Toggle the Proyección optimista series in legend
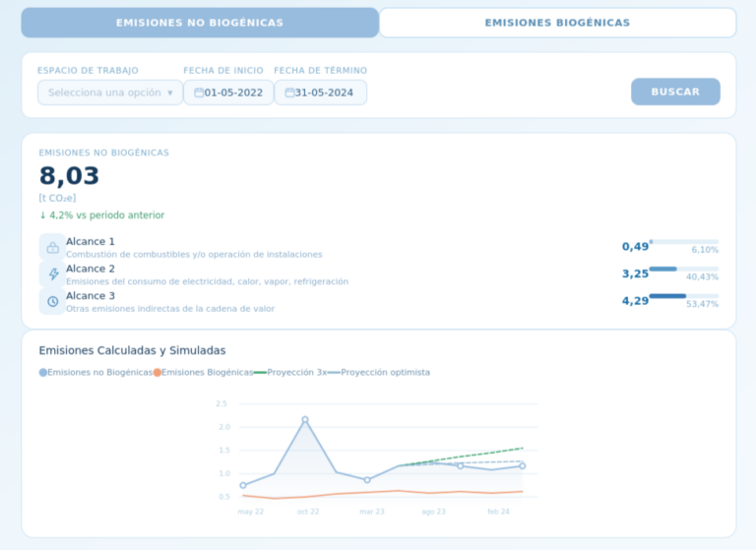 [x=385, y=373]
